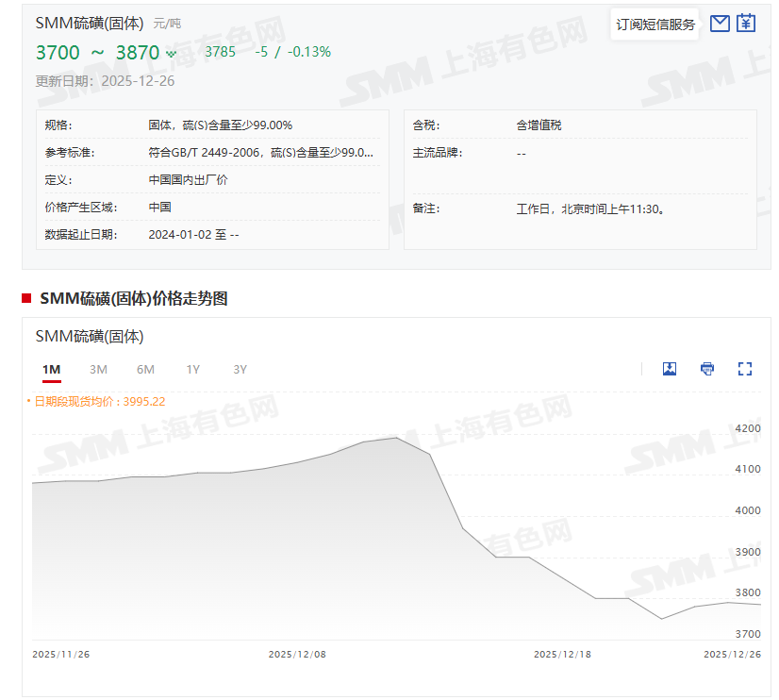
Task: Click the 订阅短信服务 button
Action: point(655,25)
